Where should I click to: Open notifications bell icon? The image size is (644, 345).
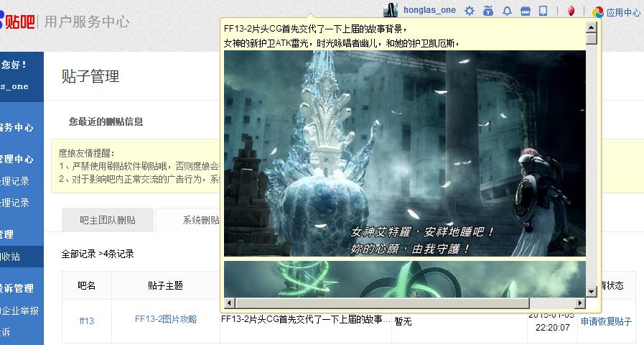[x=508, y=11]
